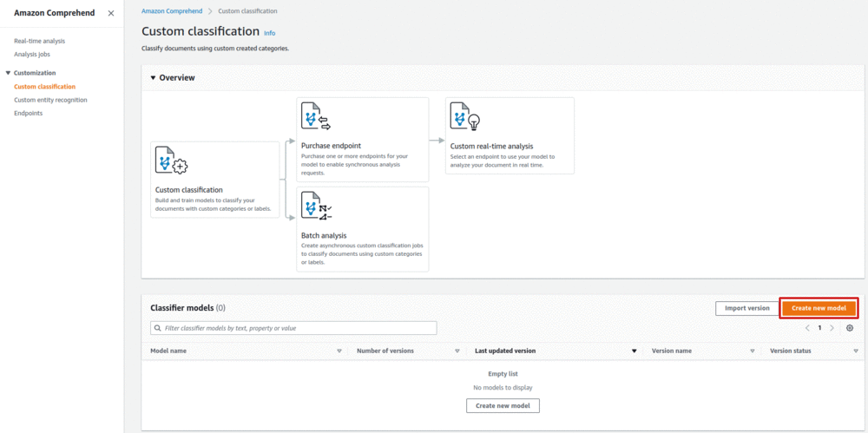Open table preferences gear icon

click(850, 328)
